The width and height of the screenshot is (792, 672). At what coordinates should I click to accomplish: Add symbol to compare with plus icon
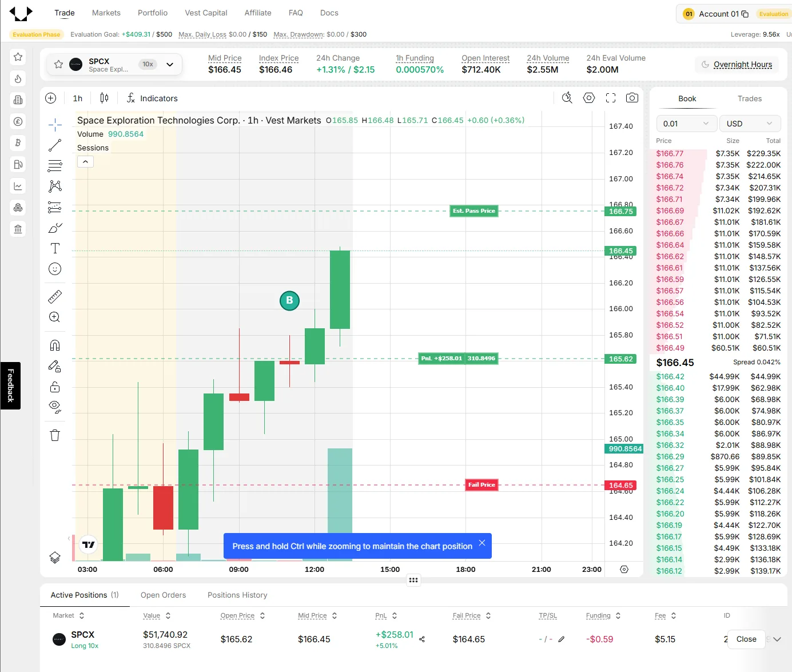click(51, 98)
